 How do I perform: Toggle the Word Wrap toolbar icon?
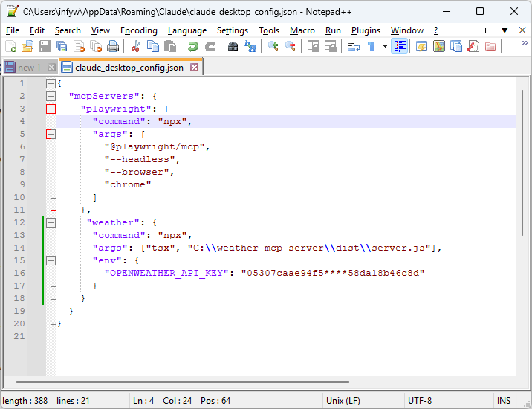point(353,46)
